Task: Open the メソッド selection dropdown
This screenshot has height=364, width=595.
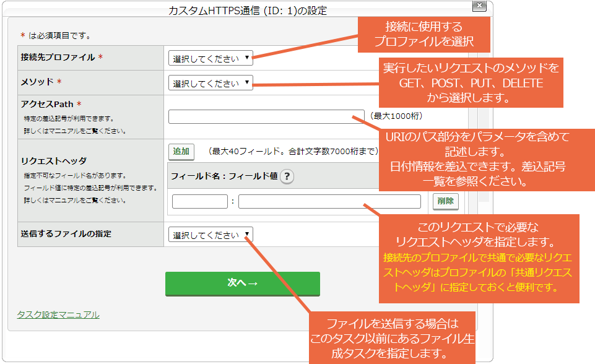Action: tap(211, 83)
